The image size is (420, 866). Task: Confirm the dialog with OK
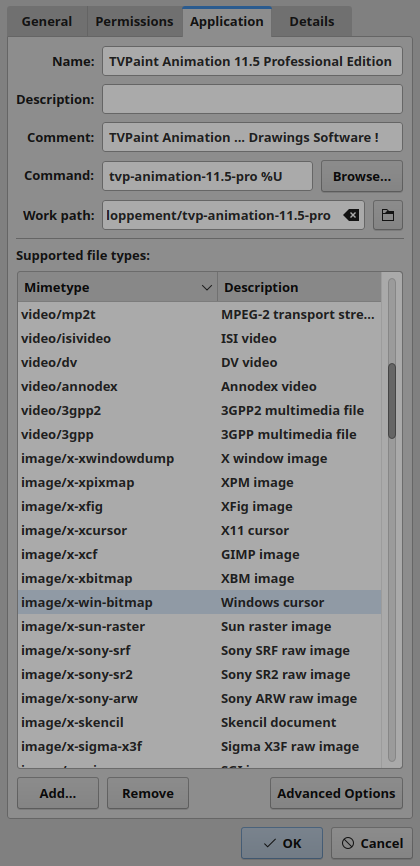coord(282,843)
